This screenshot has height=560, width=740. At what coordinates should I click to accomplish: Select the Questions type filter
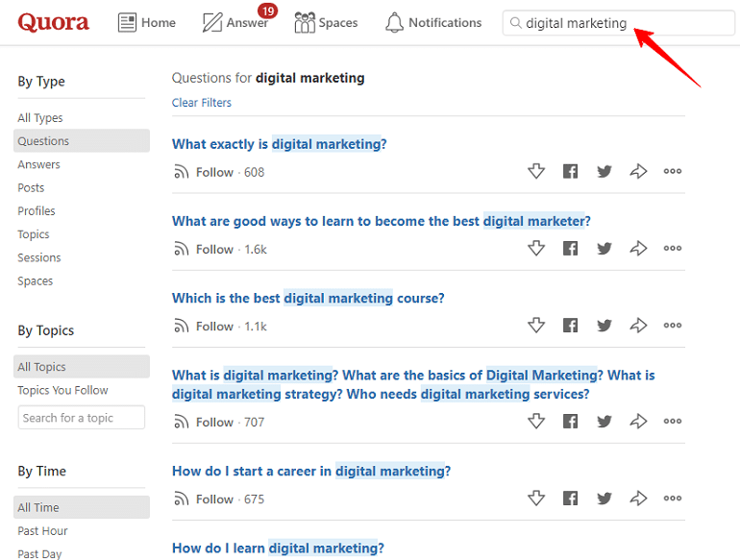(x=82, y=141)
